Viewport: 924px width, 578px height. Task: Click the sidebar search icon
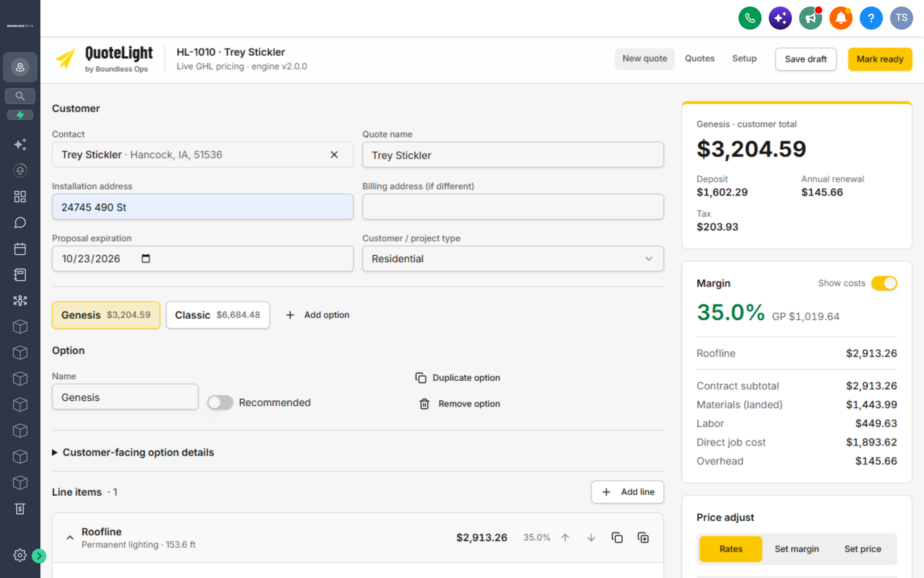20,96
